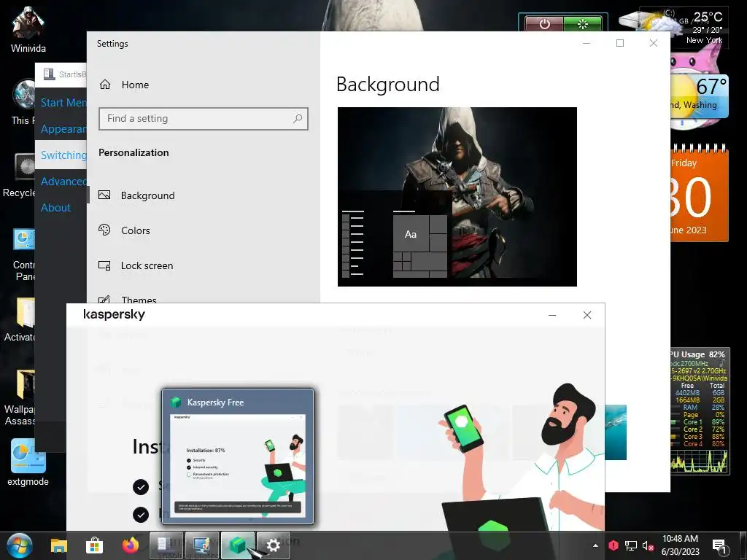Click the green sunburst gadget button
747x560 pixels.
coord(583,23)
